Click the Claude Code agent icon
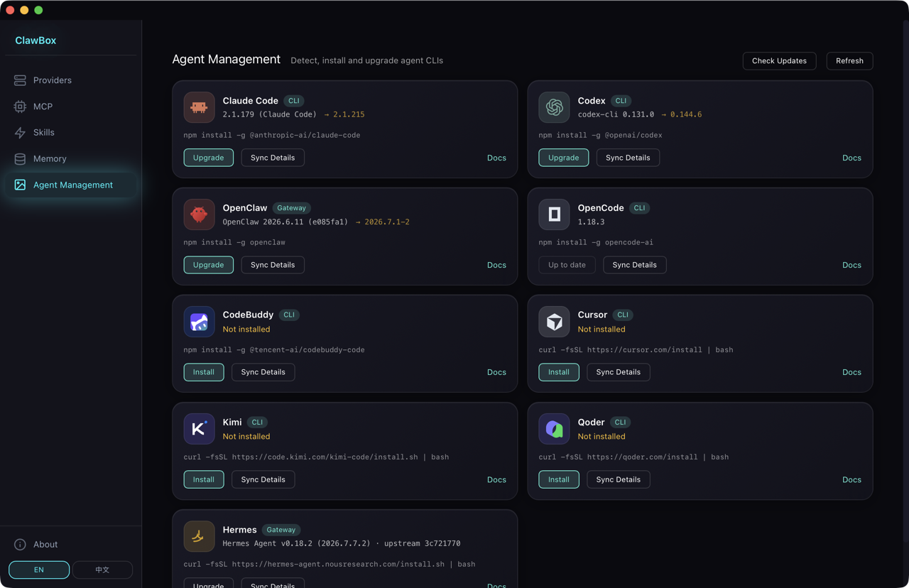The image size is (909, 588). point(199,107)
